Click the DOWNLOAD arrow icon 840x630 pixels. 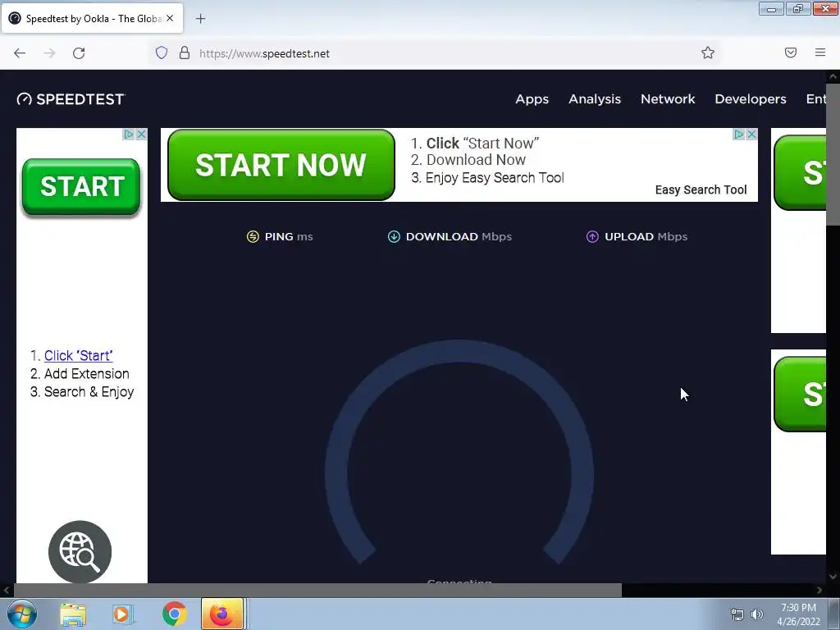coord(394,237)
